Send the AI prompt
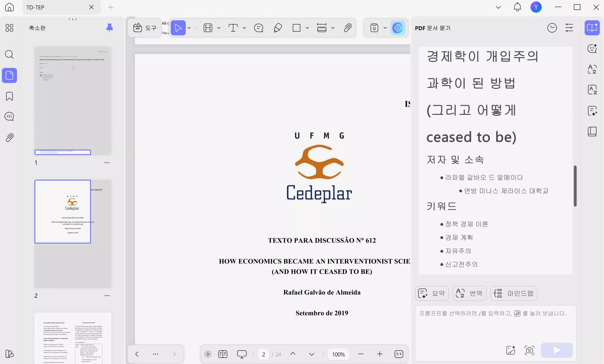Image resolution: width=604 pixels, height=364 pixels. pyautogui.click(x=557, y=350)
